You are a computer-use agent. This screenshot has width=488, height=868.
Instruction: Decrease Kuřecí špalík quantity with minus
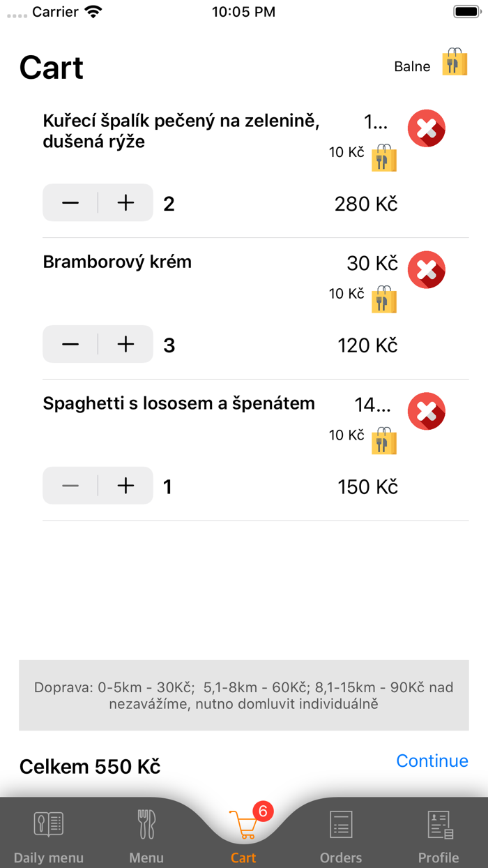[70, 202]
